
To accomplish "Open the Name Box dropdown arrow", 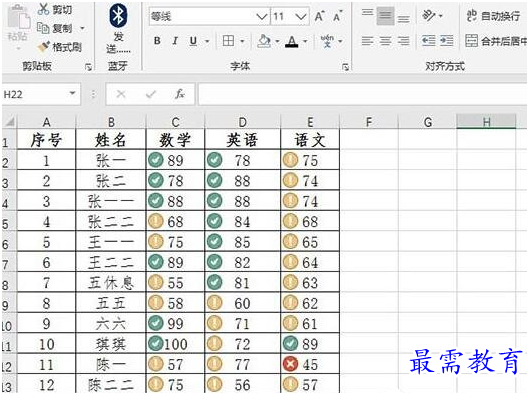I will coord(72,93).
